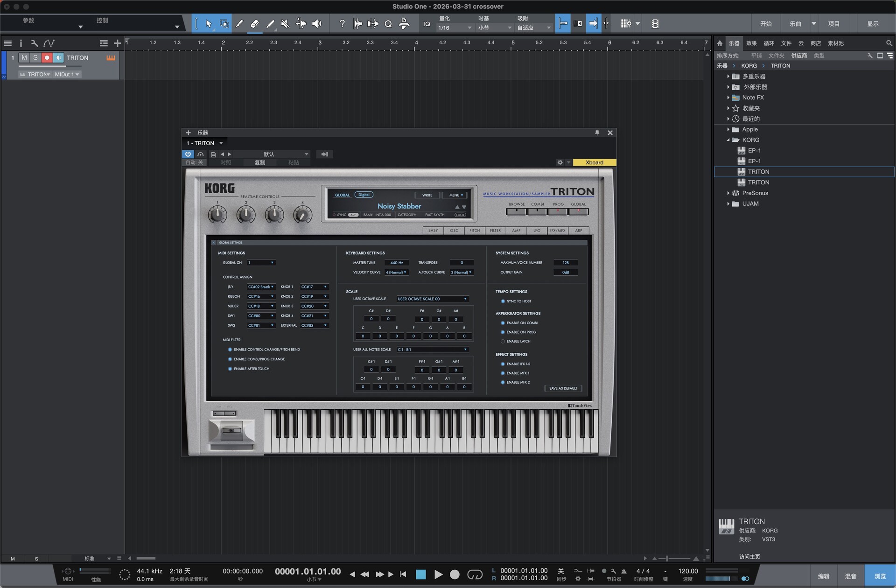Screen dimensions: 896x588
Task: Turn the realtime control knob 4
Action: point(302,214)
